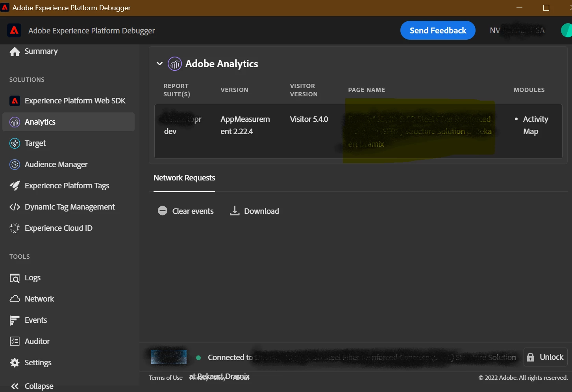The image size is (572, 392).
Task: Open the Target solution icon
Action: 15,143
